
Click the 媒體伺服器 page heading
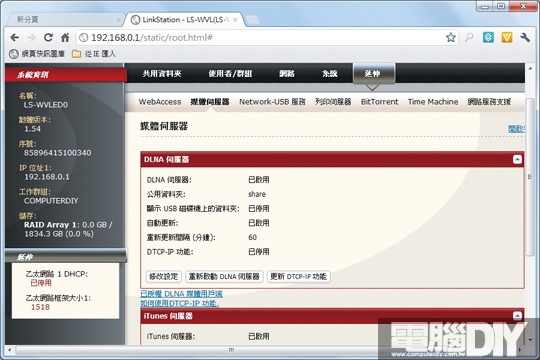(x=164, y=126)
